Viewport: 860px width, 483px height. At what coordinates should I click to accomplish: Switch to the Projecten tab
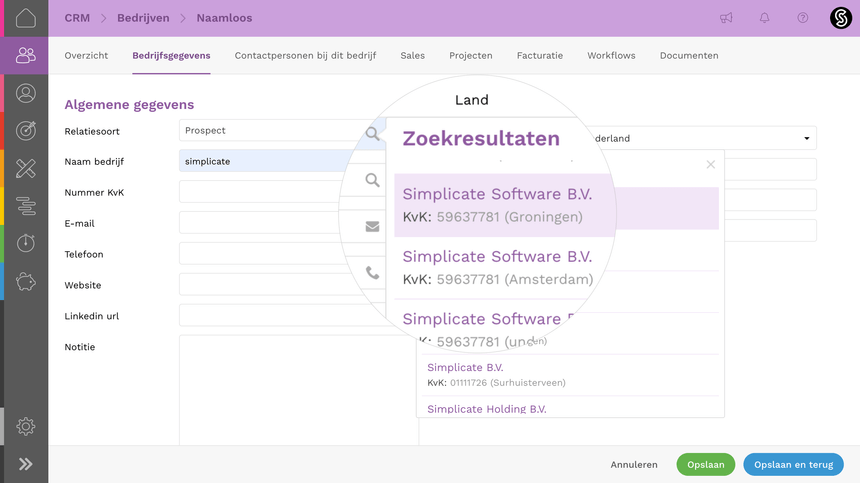pyautogui.click(x=471, y=55)
